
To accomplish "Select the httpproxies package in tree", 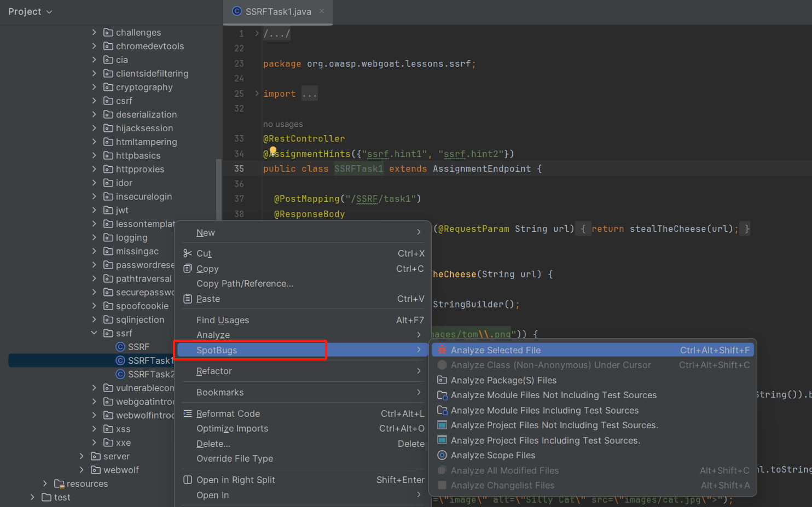I will coord(140,169).
